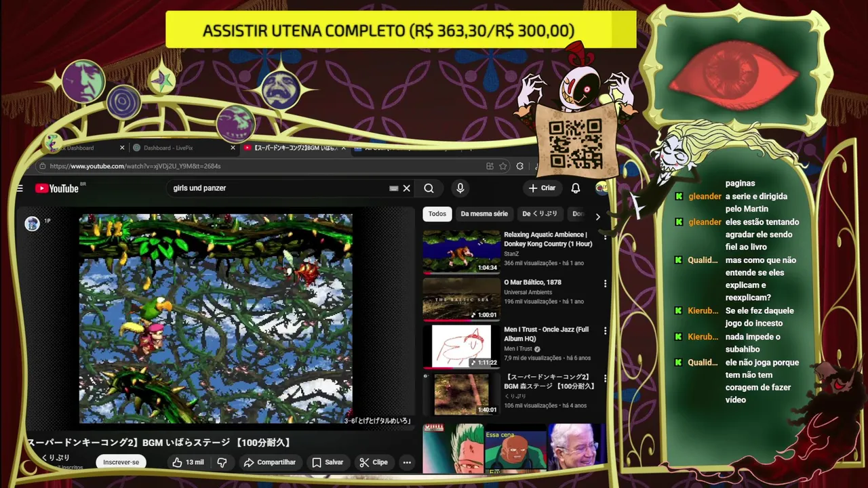Open the StanZ channel name

click(511, 254)
